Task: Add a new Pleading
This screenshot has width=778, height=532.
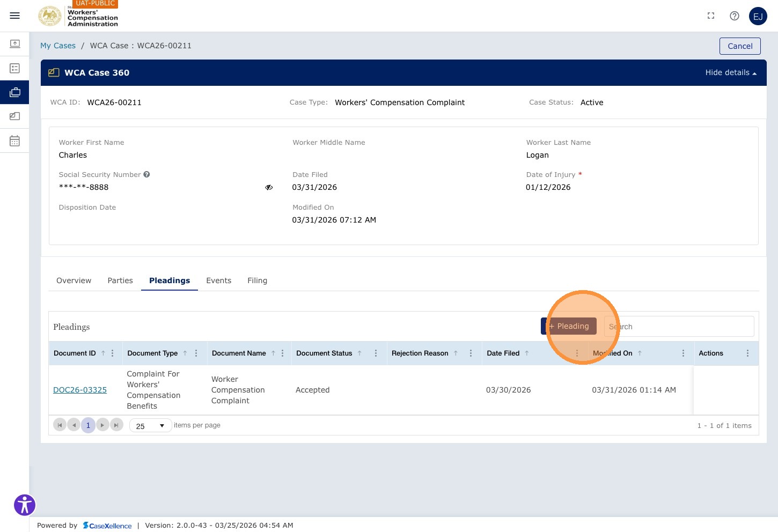Action: 569,326
